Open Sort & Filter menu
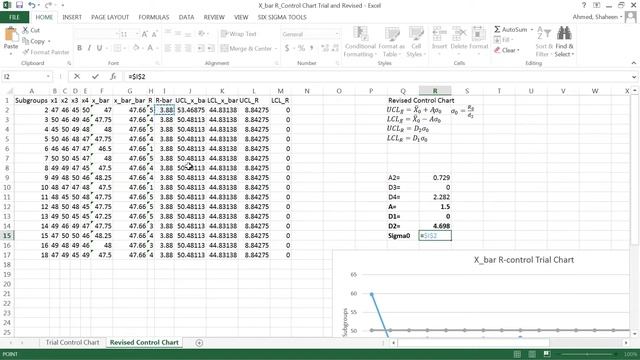The image size is (640, 360). pos(544,42)
